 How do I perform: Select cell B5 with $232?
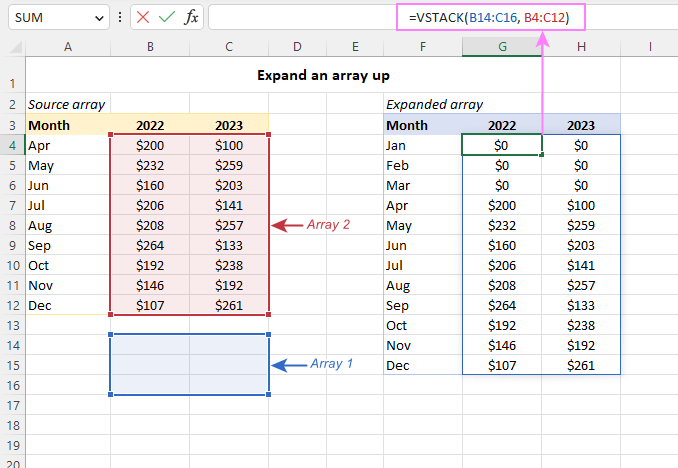click(x=150, y=165)
